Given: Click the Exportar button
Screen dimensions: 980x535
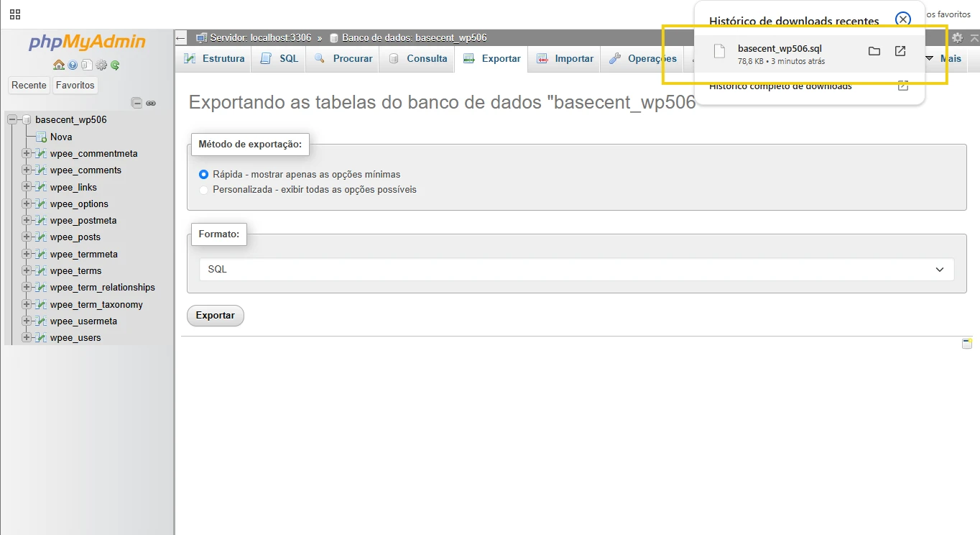Looking at the screenshot, I should 215,315.
